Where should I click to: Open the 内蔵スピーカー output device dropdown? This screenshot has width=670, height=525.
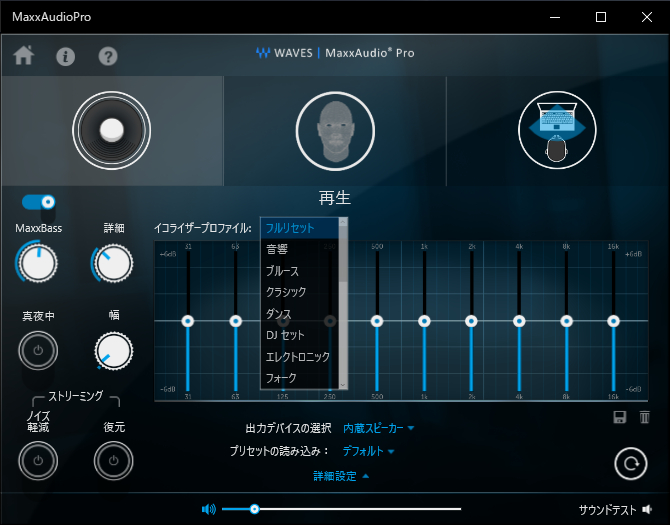379,428
